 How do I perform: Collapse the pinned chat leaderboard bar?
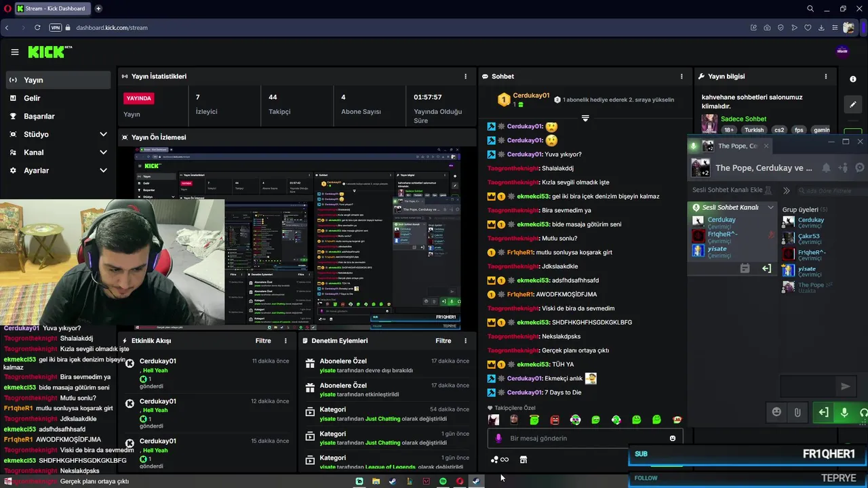[x=585, y=118]
